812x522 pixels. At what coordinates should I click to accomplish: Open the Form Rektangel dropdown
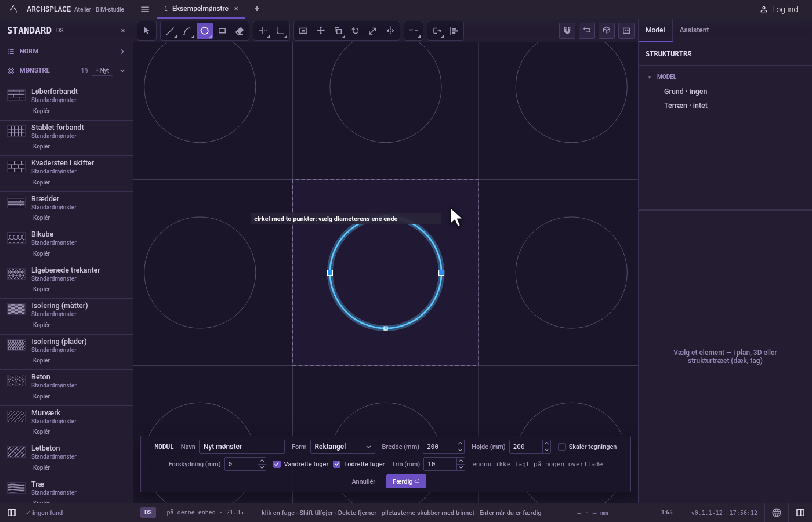tap(343, 447)
